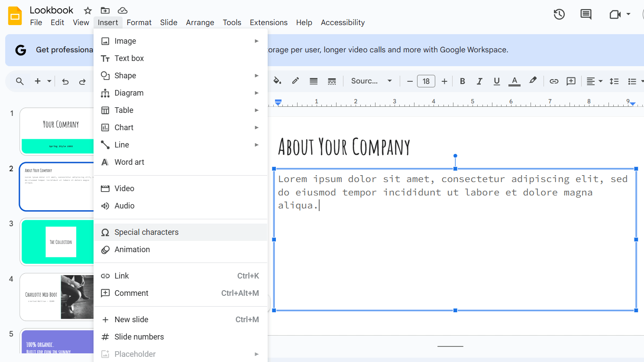
Task: Open the text color picker
Action: point(515,81)
